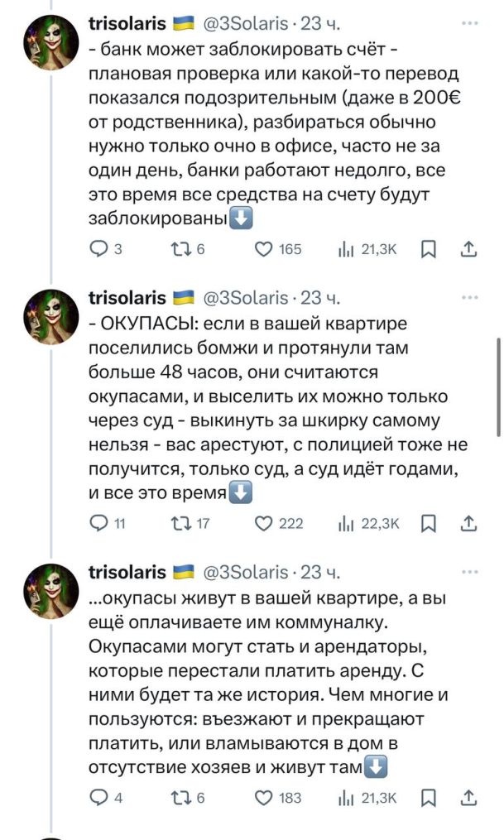504x840 pixels.
Task: Bookmark the bank account blocking tweet
Action: pyautogui.click(x=429, y=249)
